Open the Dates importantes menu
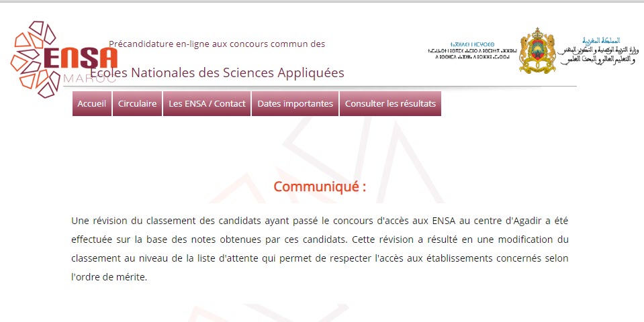This screenshot has height=322, width=644. pyautogui.click(x=295, y=104)
